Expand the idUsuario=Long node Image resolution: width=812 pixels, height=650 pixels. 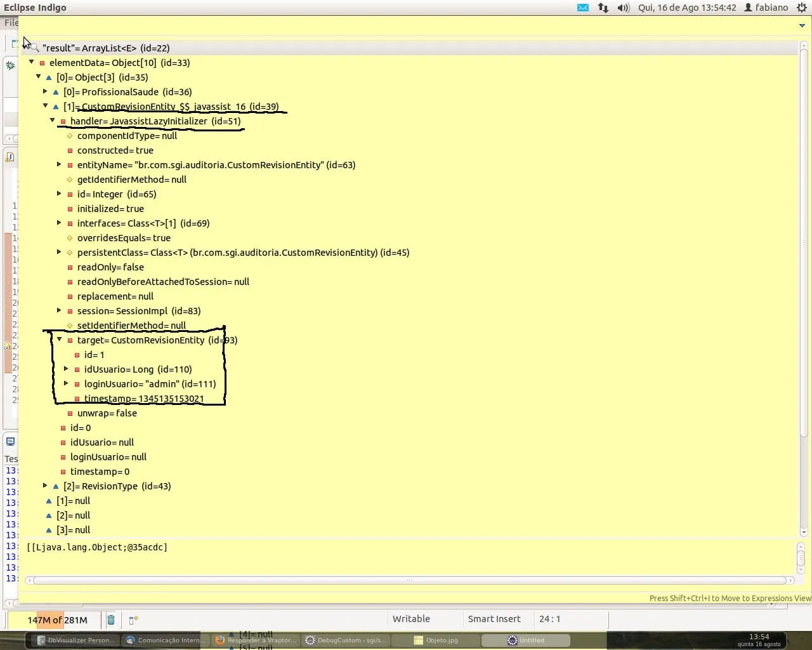pyautogui.click(x=66, y=369)
